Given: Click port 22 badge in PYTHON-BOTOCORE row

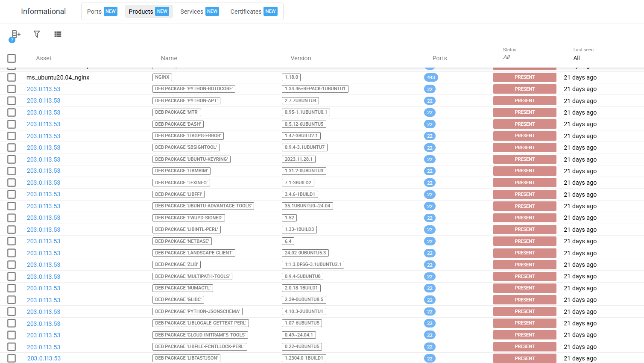Looking at the screenshot, I should click(x=430, y=89).
